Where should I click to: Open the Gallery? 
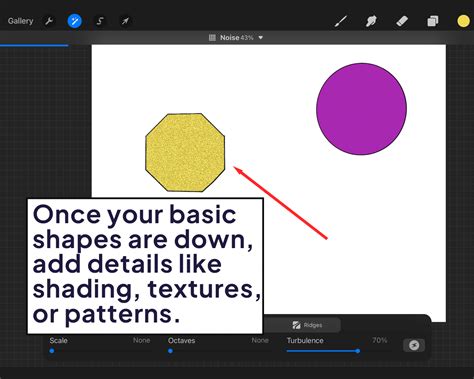[x=21, y=21]
